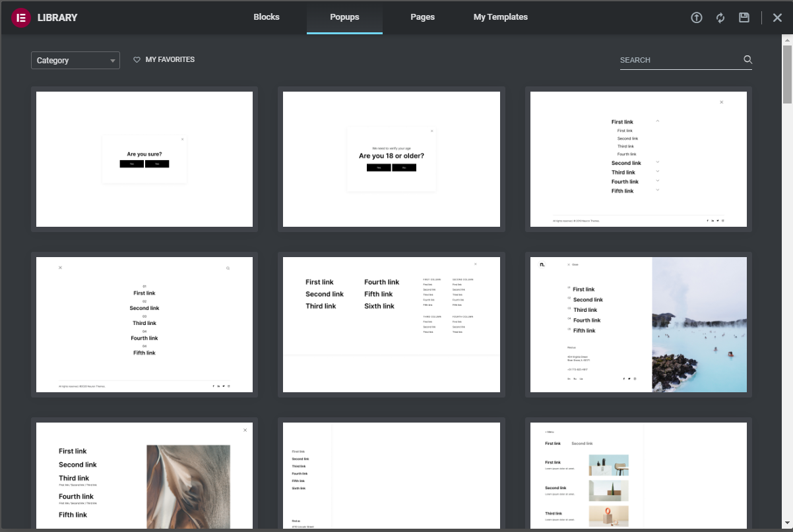Click the scrollbar up arrow
Viewport: 793px width, 532px height.
pos(787,40)
